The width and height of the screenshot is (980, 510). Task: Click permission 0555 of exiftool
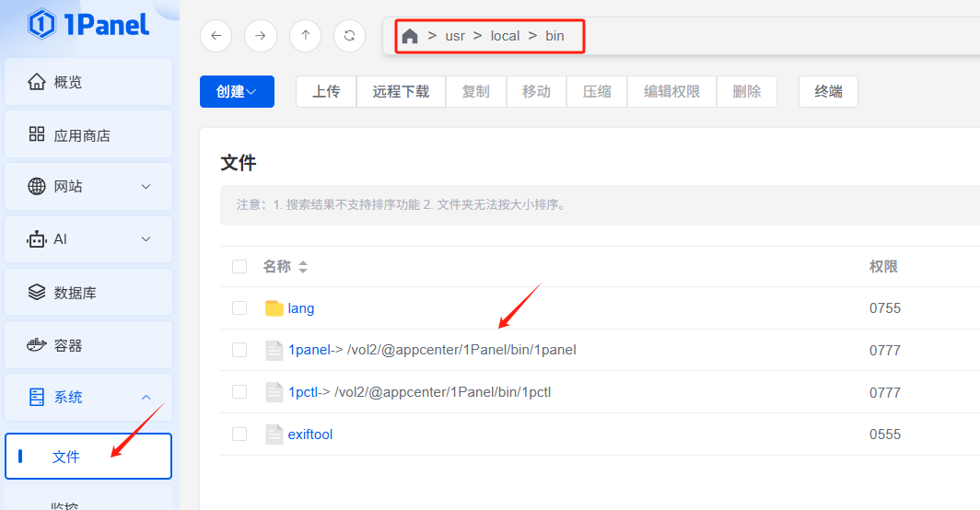(x=885, y=435)
